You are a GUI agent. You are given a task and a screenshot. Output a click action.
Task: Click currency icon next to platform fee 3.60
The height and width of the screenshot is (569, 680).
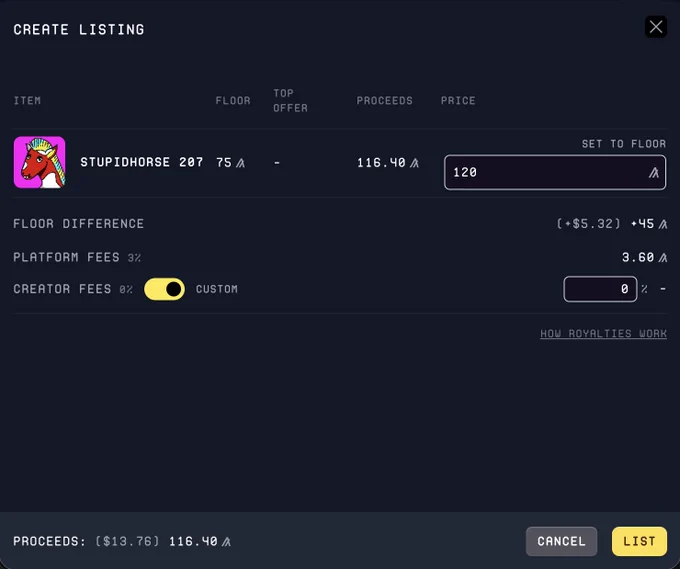662,258
